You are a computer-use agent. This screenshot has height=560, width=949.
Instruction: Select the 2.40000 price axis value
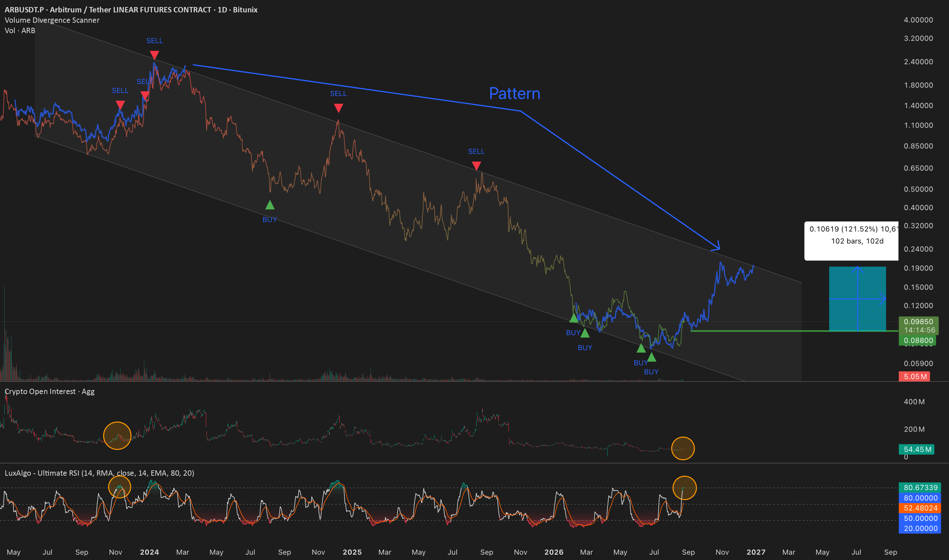tap(918, 62)
